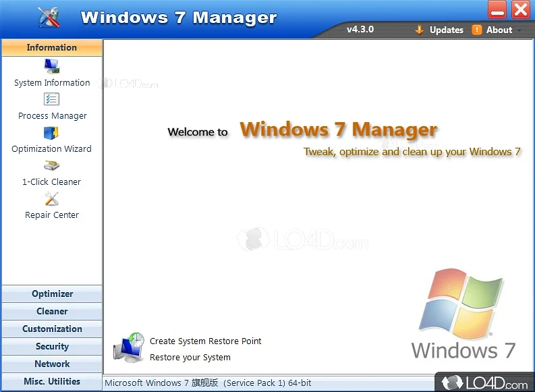Click Create System Restore Point link

tap(205, 341)
